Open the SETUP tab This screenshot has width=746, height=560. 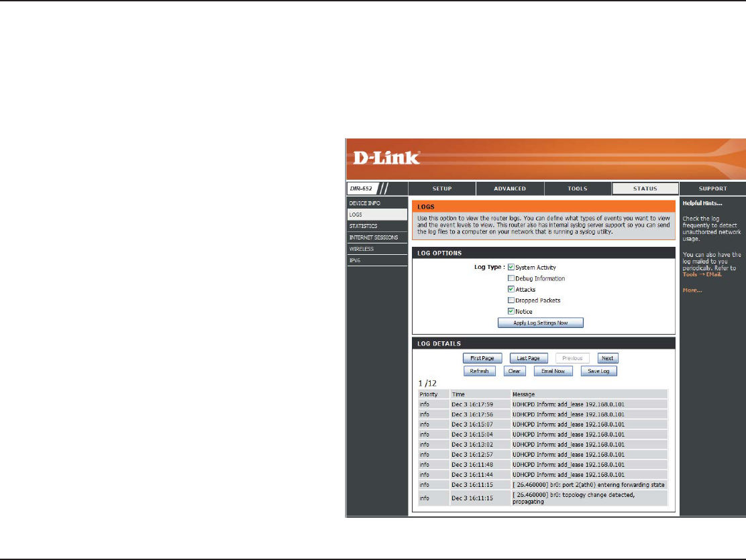442,188
